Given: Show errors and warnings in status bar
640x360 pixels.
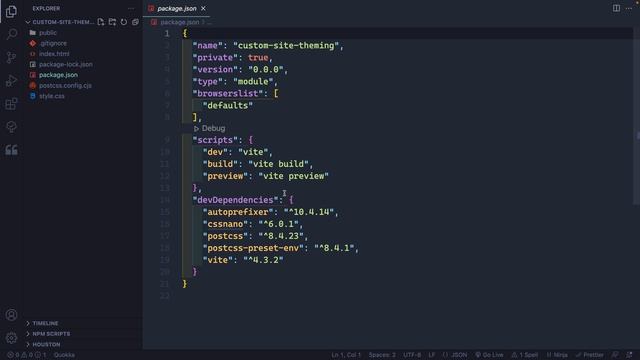Looking at the screenshot, I should (27, 355).
